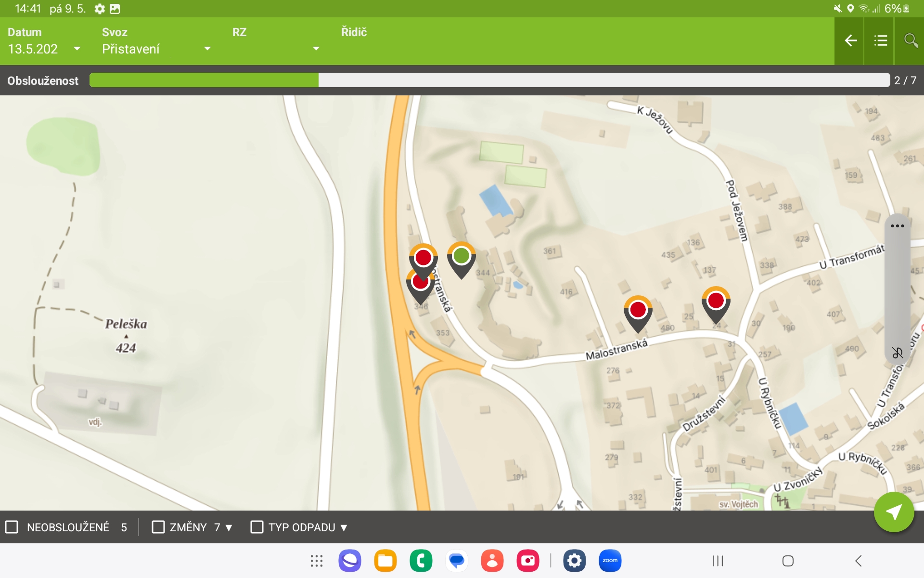Open the Typ odpadu filter menu arrow

point(344,528)
